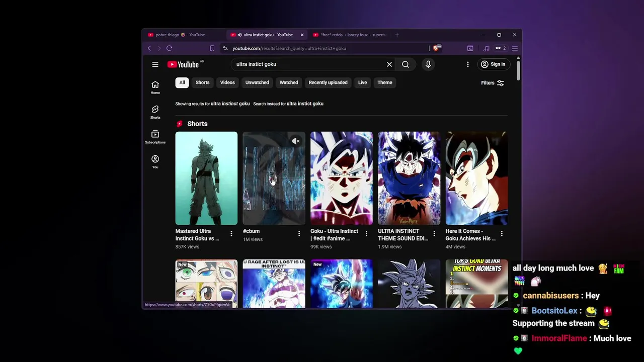Click the #cbum short title

click(251, 231)
